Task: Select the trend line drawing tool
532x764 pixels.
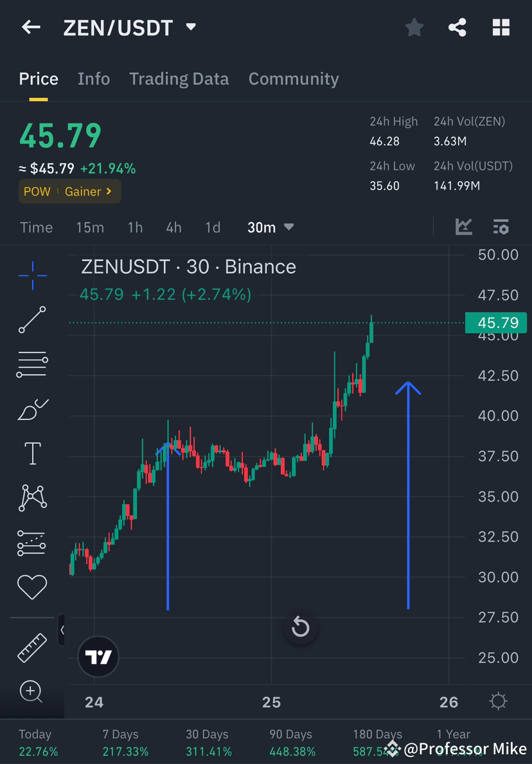Action: 32,320
